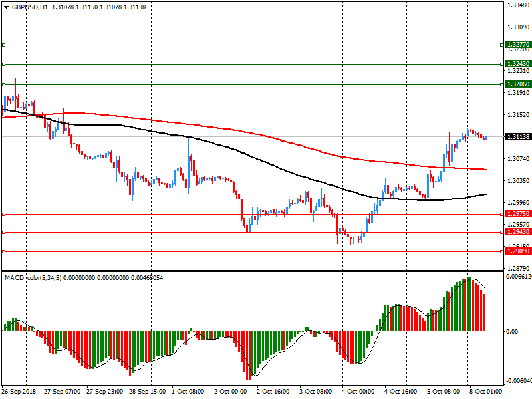
Task: Select the left handle of the 1.32430 line
Action: (x=3, y=64)
